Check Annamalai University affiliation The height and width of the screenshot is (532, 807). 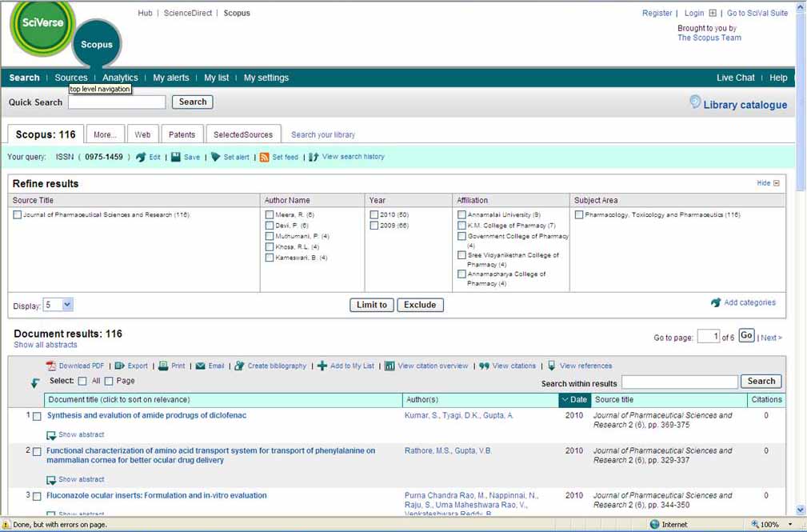461,214
